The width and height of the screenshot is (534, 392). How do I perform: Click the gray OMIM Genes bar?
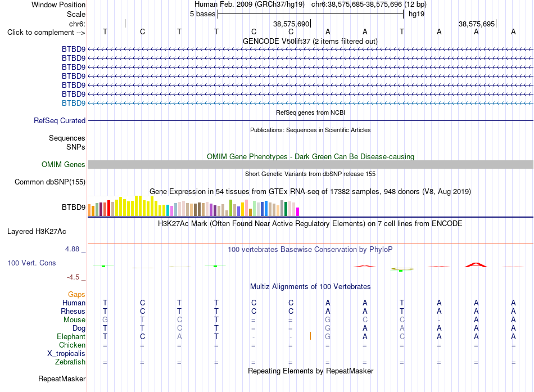tap(310, 165)
